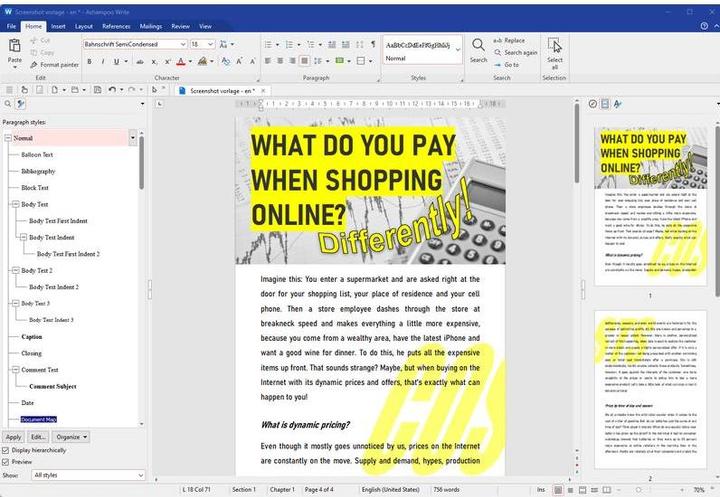Switch to the View ribbon tab
The height and width of the screenshot is (497, 720).
pos(205,26)
